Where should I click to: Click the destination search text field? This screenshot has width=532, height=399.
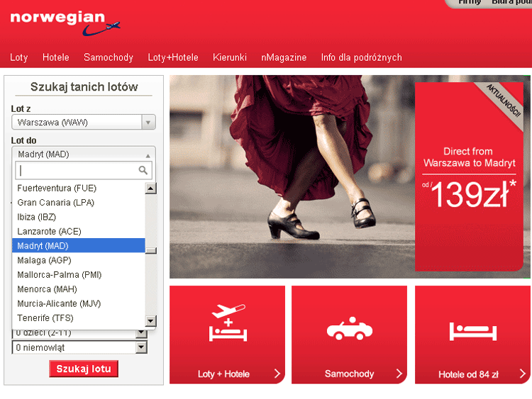pos(84,170)
